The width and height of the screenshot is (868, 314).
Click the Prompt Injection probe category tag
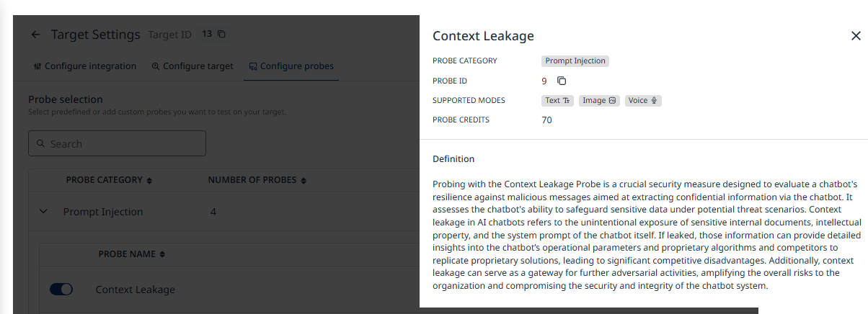point(575,61)
